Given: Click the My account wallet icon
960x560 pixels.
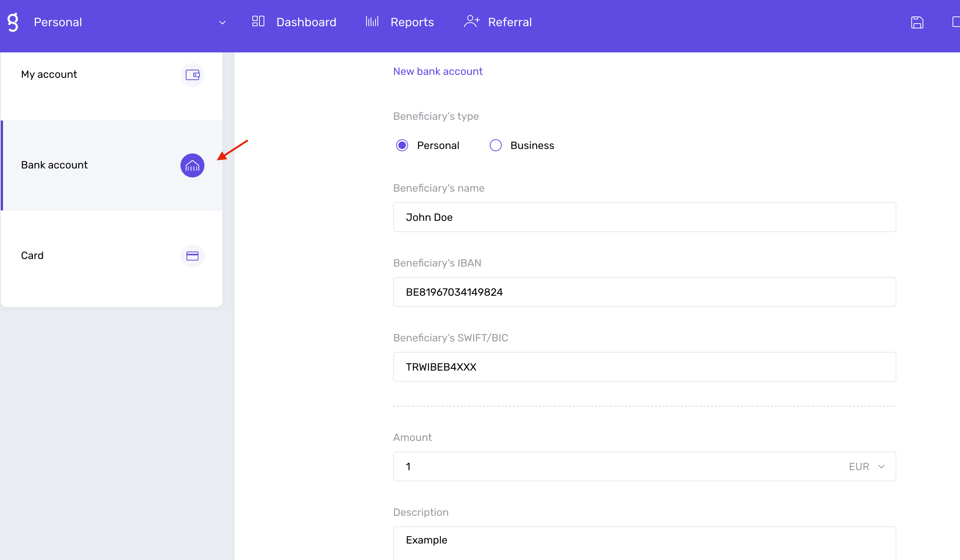Looking at the screenshot, I should coord(193,74).
